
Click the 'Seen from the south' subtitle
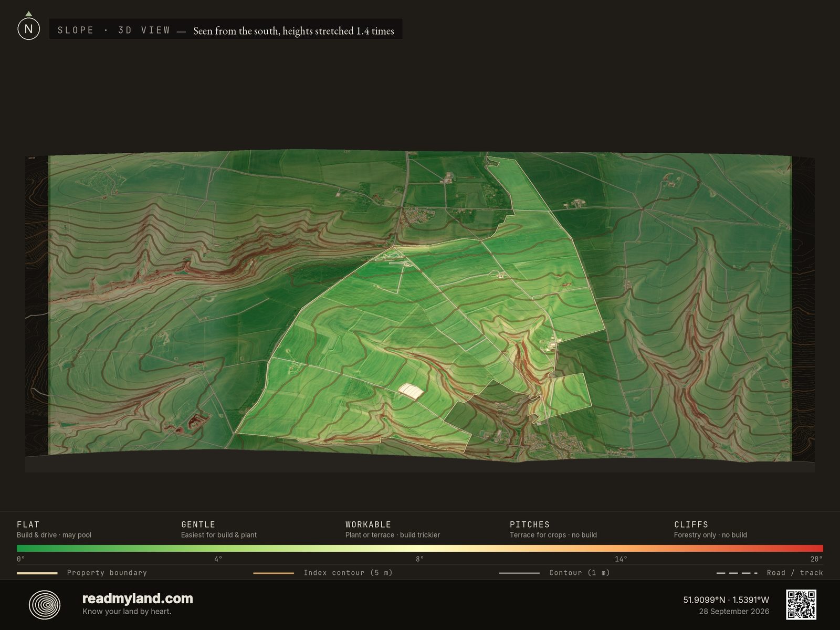click(293, 31)
